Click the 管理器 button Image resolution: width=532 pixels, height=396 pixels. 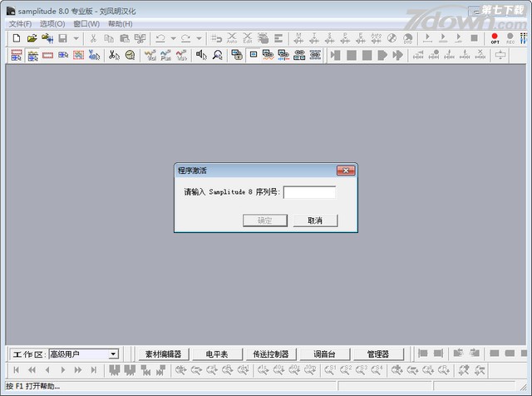pyautogui.click(x=378, y=354)
